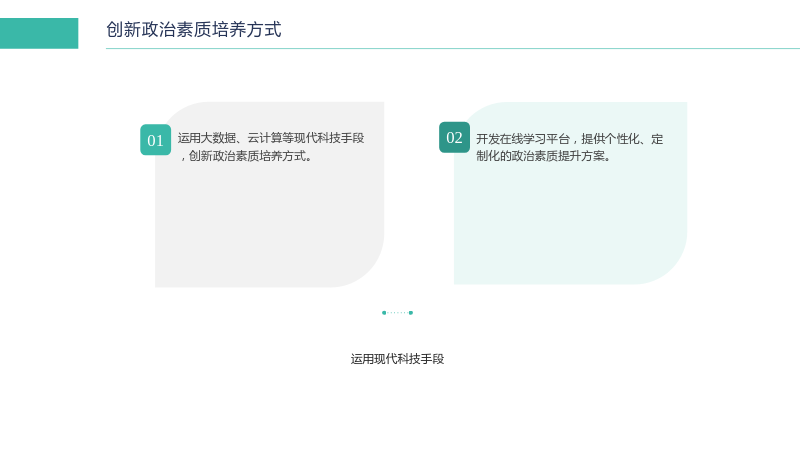Click the word 云计算 in the first card
The width and height of the screenshot is (800, 450).
tap(265, 138)
